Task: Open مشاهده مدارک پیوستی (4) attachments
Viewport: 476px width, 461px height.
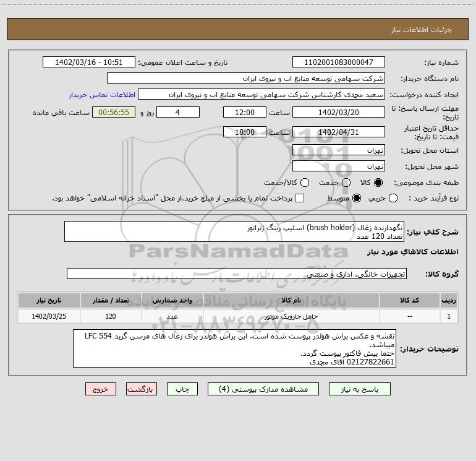Action: 263,389
